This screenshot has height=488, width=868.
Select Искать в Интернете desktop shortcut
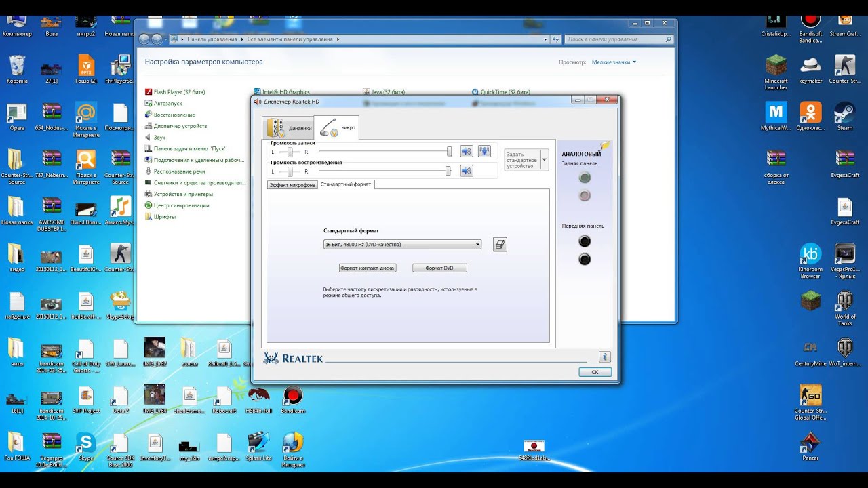86,119
